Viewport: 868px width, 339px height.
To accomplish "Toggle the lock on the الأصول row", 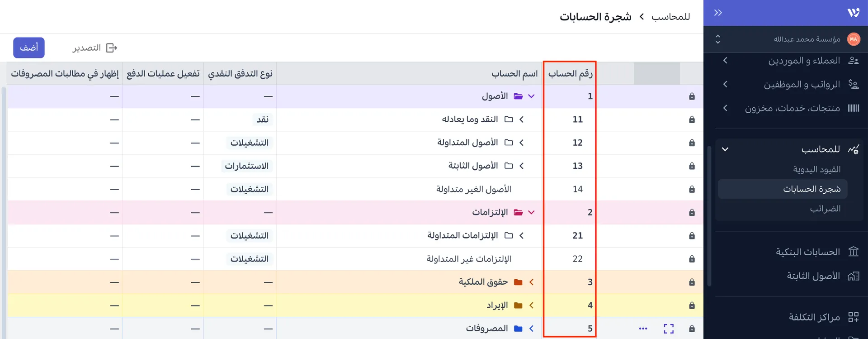I will point(691,96).
